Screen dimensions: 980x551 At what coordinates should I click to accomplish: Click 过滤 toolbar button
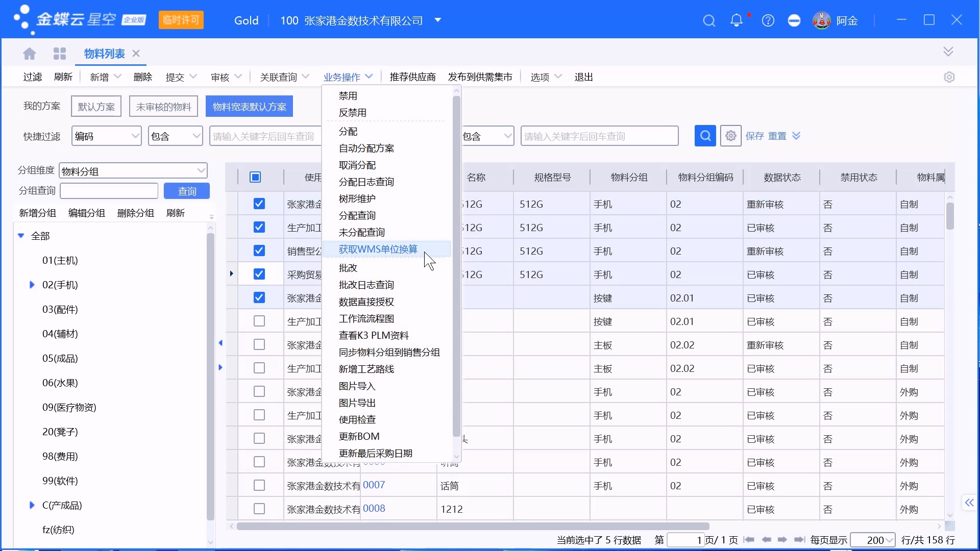coord(33,77)
